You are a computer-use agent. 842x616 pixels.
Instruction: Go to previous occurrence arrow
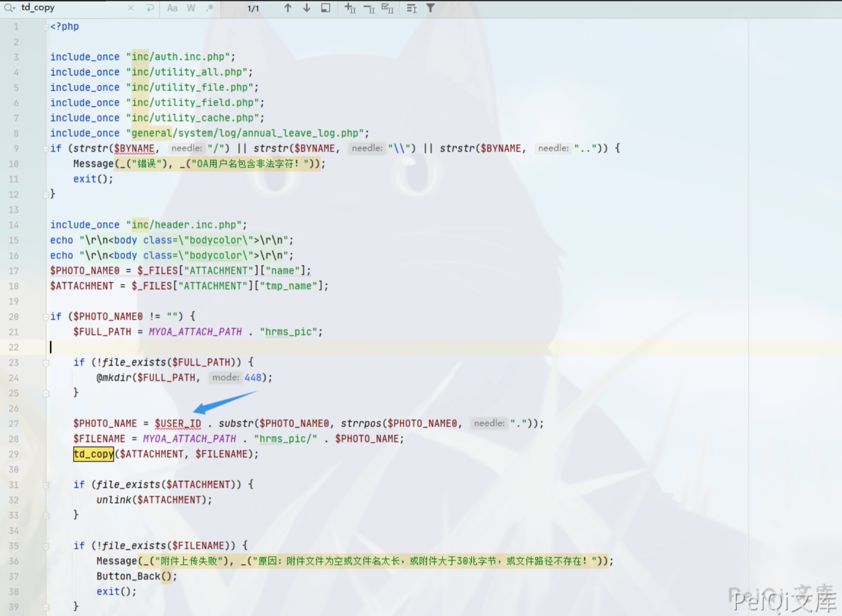point(288,8)
